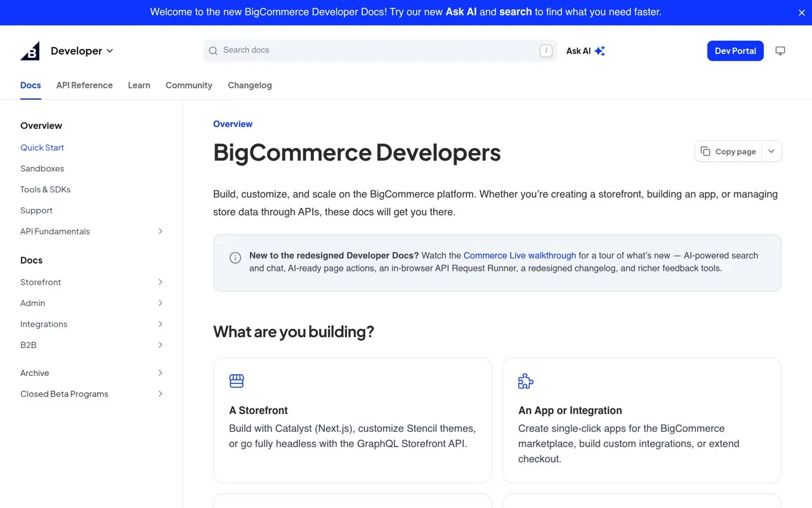
Task: Go to the Community tab
Action: 189,85
